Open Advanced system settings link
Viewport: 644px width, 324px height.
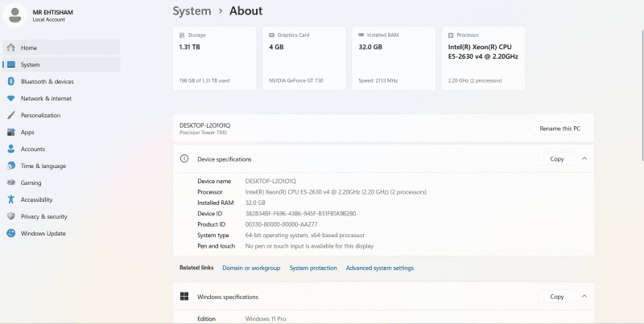[x=379, y=268]
